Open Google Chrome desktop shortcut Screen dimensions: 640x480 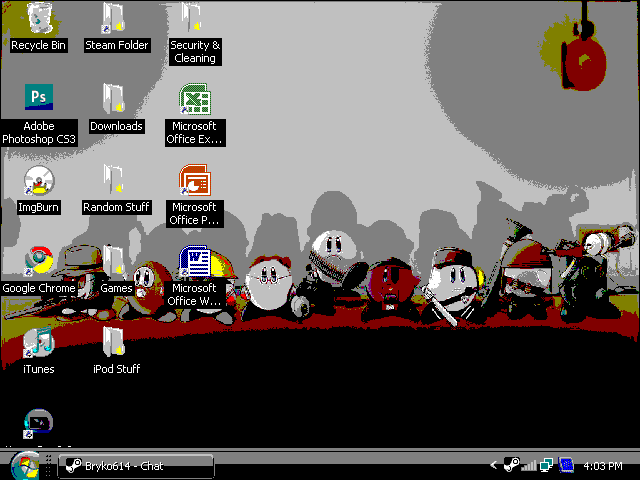[x=39, y=261]
